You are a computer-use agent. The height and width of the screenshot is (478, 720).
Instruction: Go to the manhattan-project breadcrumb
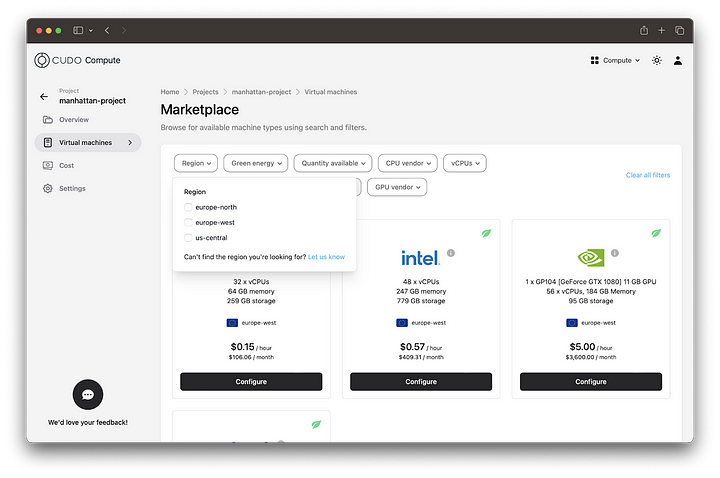pyautogui.click(x=261, y=92)
